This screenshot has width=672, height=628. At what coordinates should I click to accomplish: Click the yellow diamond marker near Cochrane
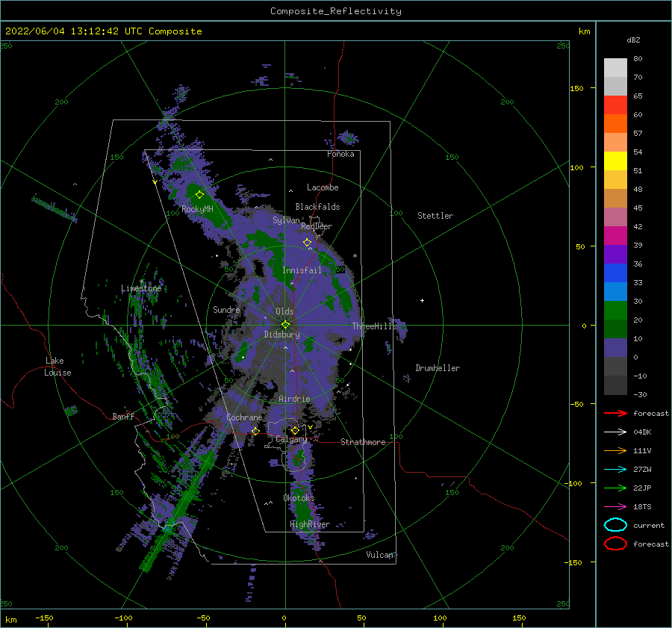pos(255,431)
